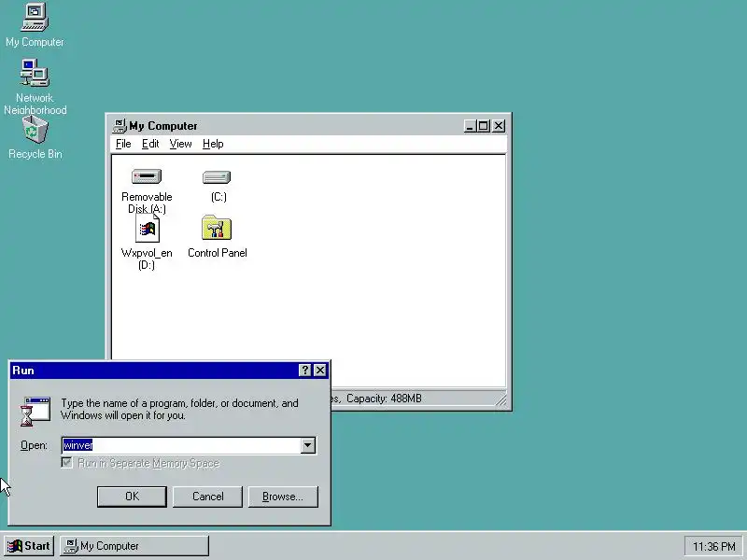Screen dimensions: 747x560
Task: Expand the Open field dropdown arrow
Action: (308, 445)
